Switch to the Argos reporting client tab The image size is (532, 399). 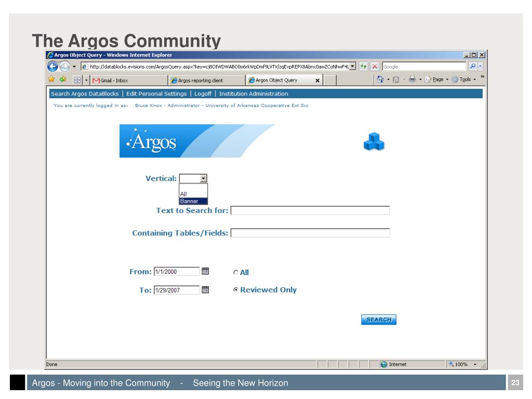tap(207, 81)
